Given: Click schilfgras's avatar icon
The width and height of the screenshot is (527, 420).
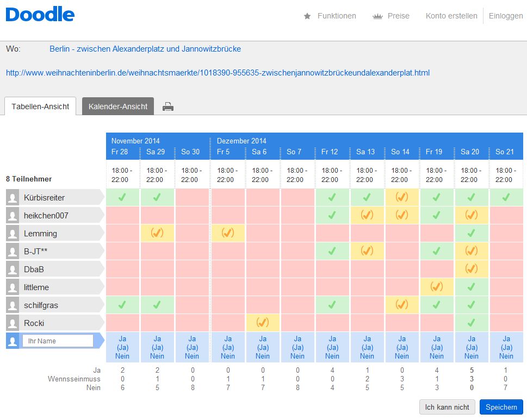Looking at the screenshot, I should tap(13, 305).
